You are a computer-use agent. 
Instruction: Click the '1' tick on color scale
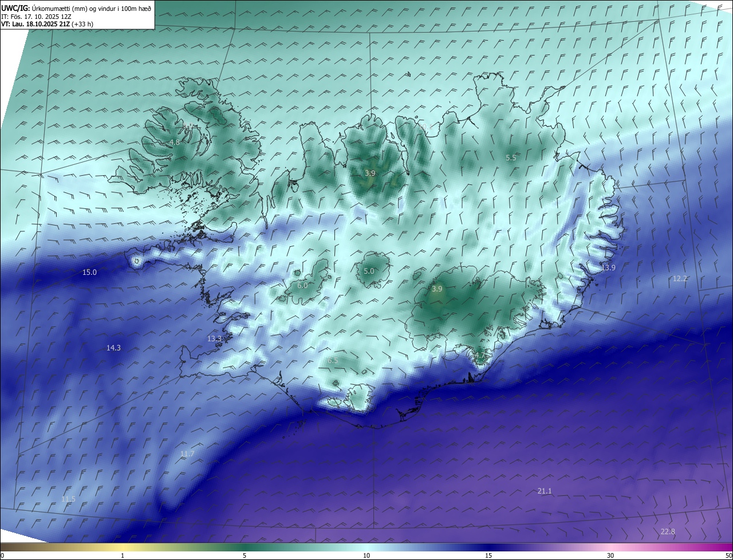pos(123,556)
